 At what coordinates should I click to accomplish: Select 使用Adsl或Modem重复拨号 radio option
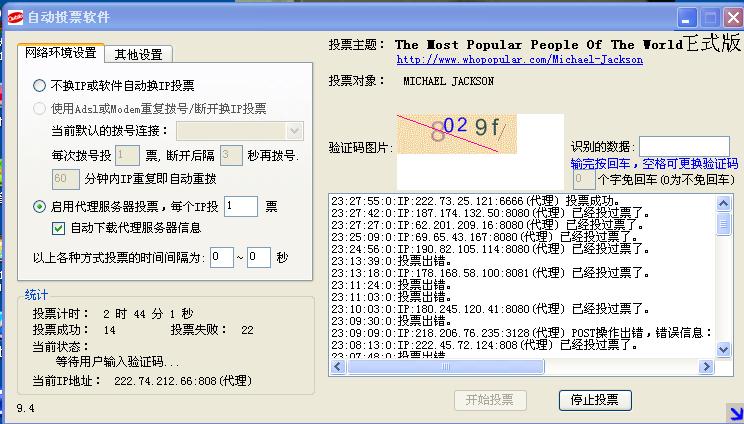tap(39, 109)
